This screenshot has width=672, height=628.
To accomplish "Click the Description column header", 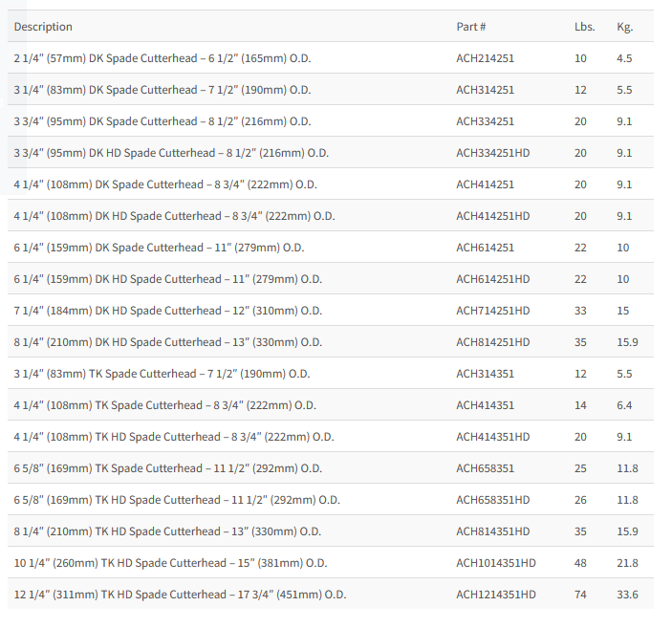I will point(43,27).
